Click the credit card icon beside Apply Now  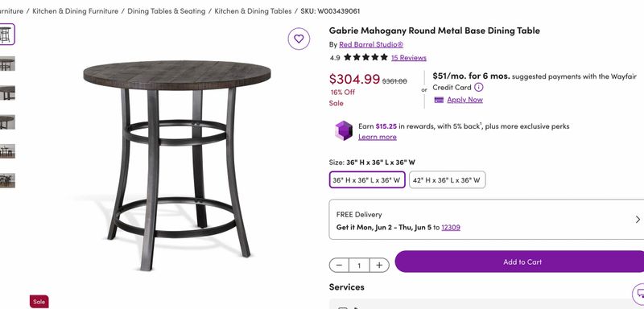click(x=439, y=100)
